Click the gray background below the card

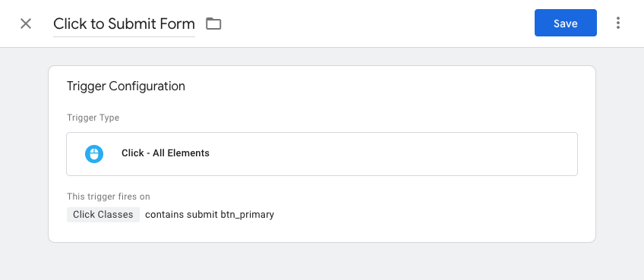(x=322, y=261)
